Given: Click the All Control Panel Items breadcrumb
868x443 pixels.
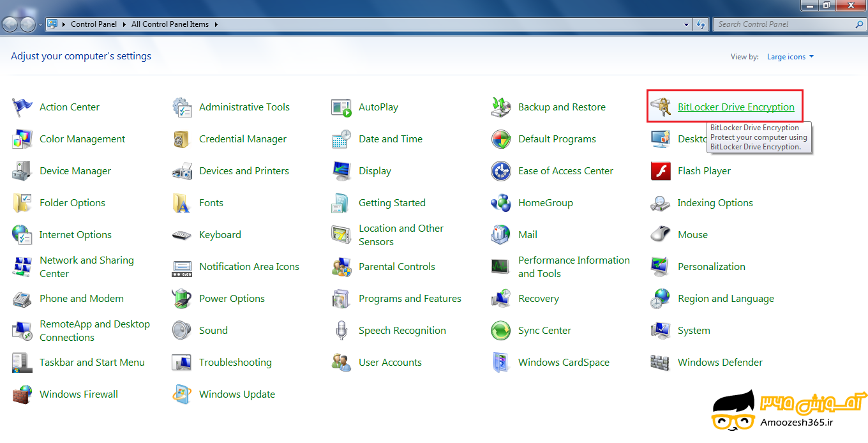Looking at the screenshot, I should point(170,24).
